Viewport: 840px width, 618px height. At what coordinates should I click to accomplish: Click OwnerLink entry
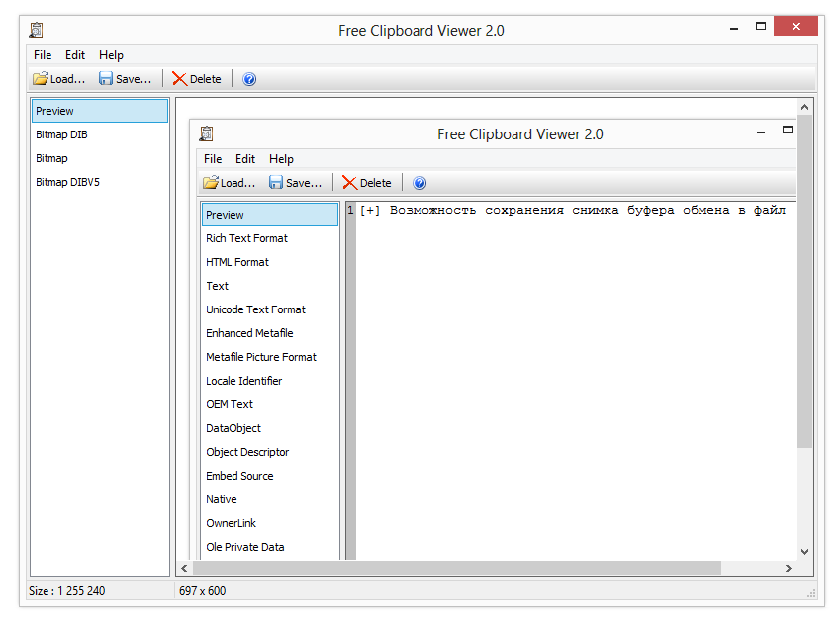(270, 523)
